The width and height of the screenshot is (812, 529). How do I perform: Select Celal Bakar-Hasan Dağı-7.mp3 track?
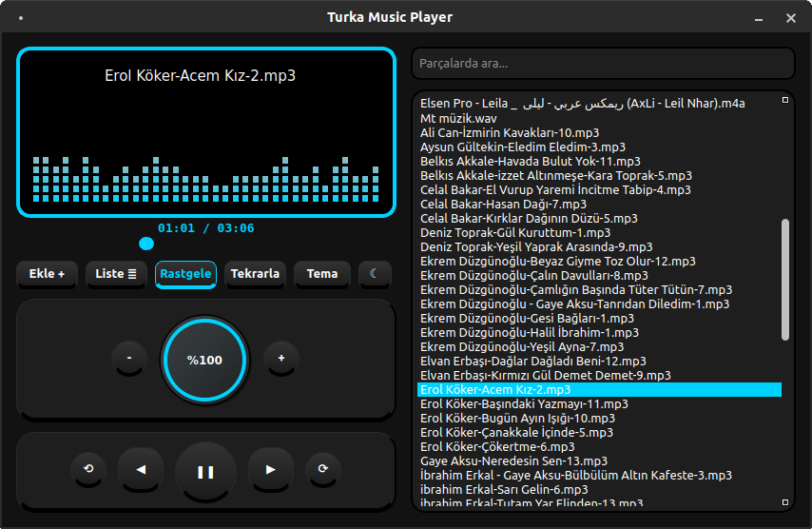503,204
